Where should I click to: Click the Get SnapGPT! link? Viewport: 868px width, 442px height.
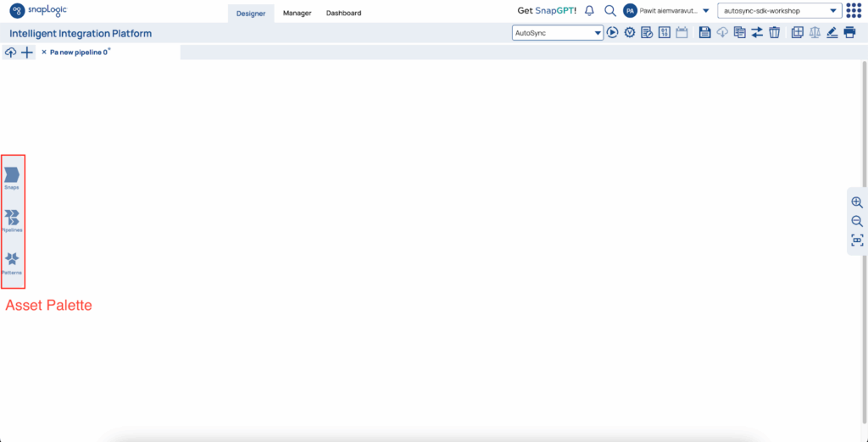[x=546, y=11]
